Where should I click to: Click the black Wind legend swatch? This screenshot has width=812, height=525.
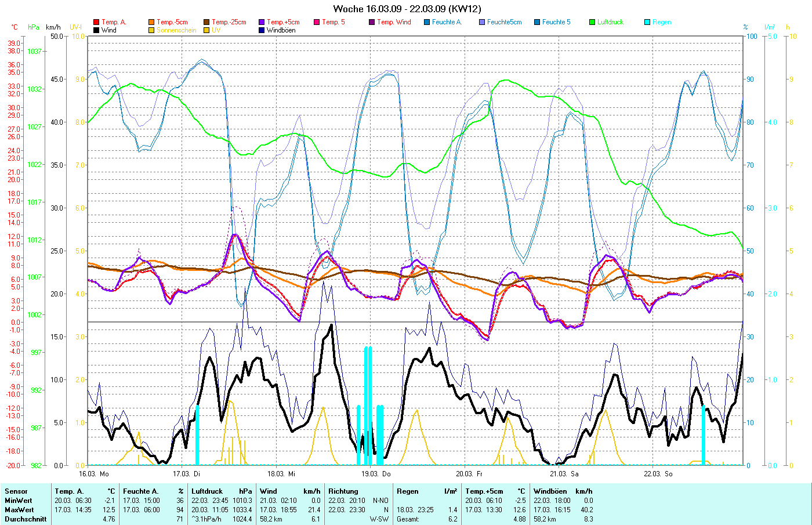tap(96, 30)
